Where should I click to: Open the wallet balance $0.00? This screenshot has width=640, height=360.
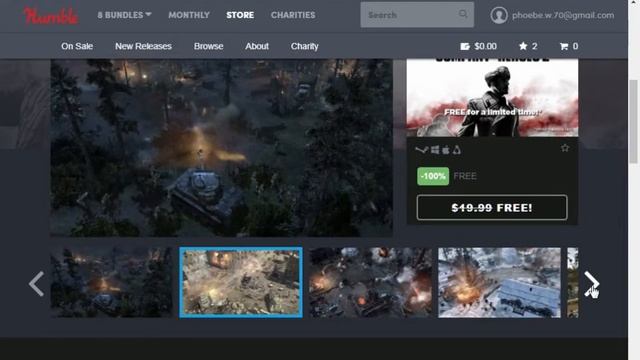(478, 46)
